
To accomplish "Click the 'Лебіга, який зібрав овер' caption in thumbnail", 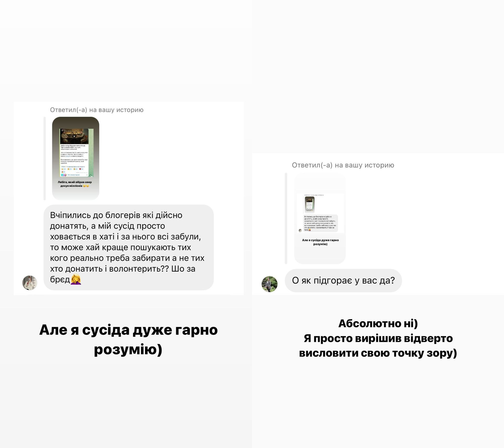I will click(x=75, y=182).
